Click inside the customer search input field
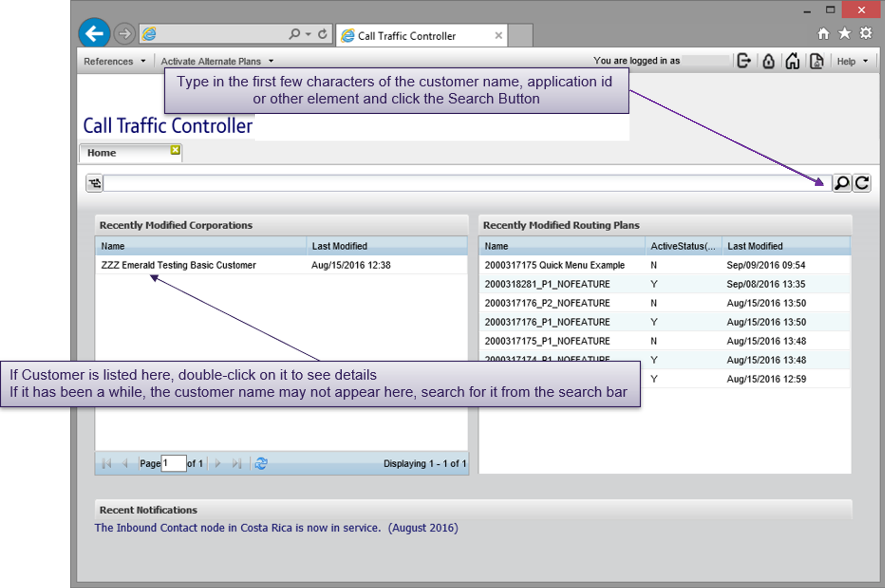Screen dimensions: 885x588 coord(467,183)
